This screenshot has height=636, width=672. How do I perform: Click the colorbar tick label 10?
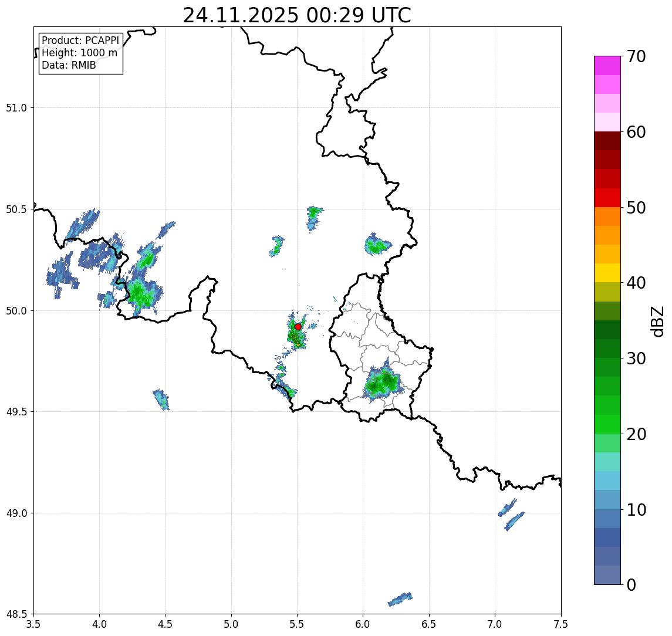tap(636, 510)
